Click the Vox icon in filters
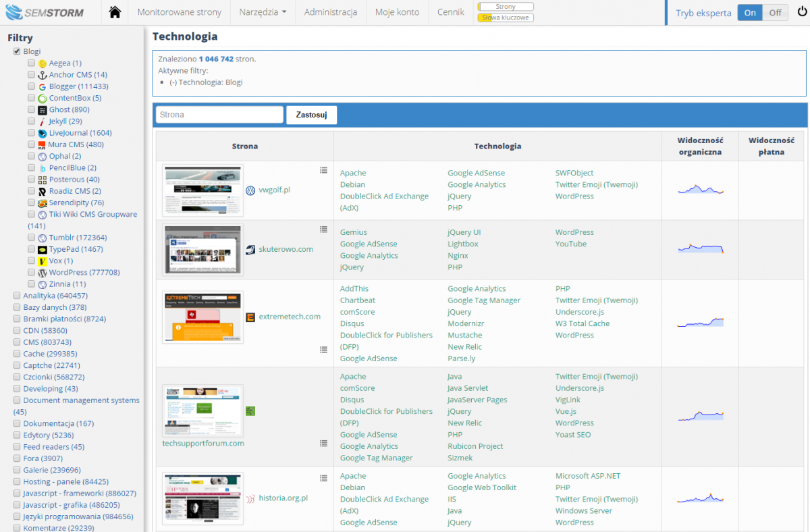Viewport: 810px width, 532px height. click(x=43, y=261)
